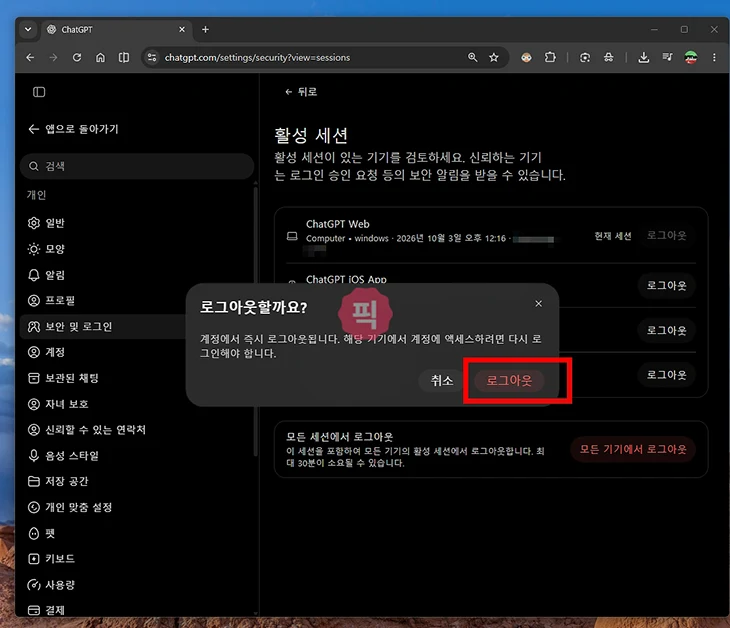Go back with the 뒤로 link
The height and width of the screenshot is (628, 730).
pos(301,92)
